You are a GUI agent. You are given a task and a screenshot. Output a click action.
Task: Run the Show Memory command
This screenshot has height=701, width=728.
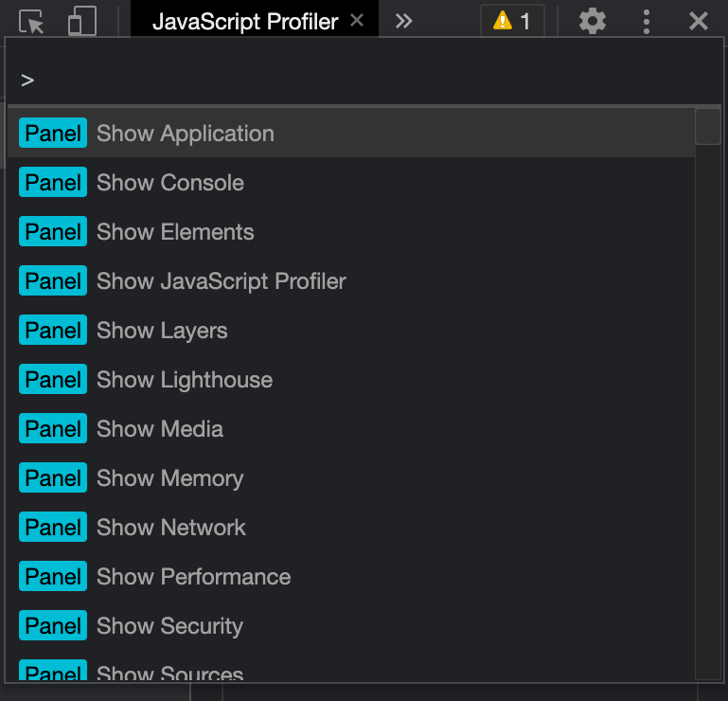351,478
